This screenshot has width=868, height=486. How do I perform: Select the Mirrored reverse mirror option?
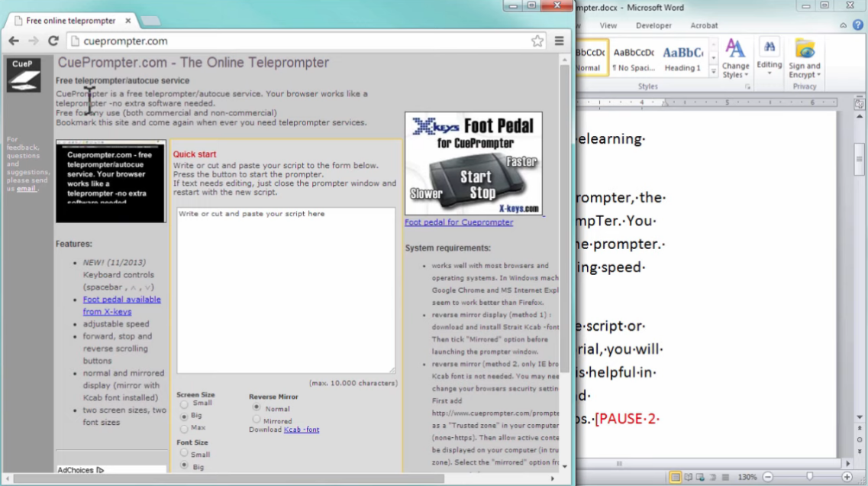pyautogui.click(x=257, y=419)
